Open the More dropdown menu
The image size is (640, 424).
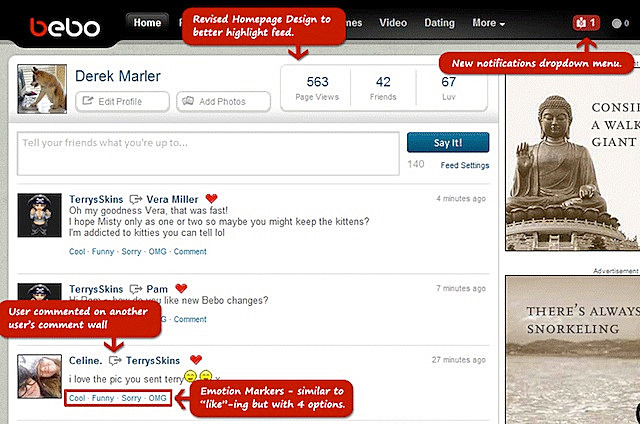488,23
